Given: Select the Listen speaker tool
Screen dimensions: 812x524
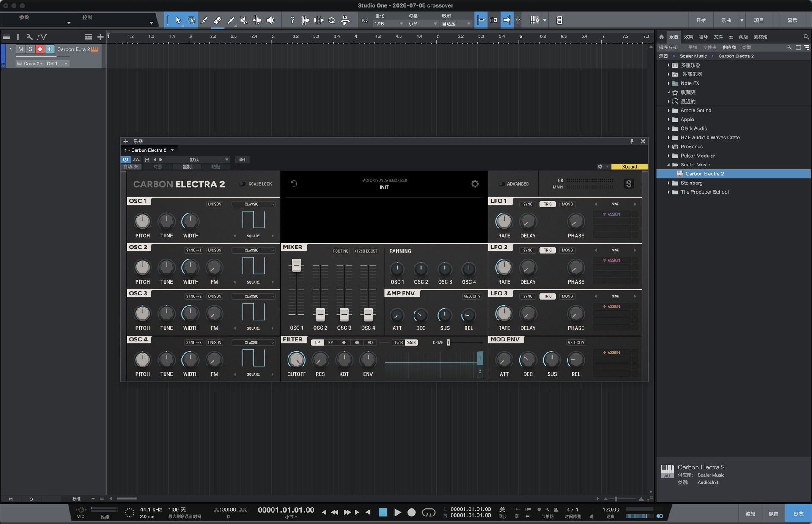Looking at the screenshot, I should pyautogui.click(x=270, y=20).
